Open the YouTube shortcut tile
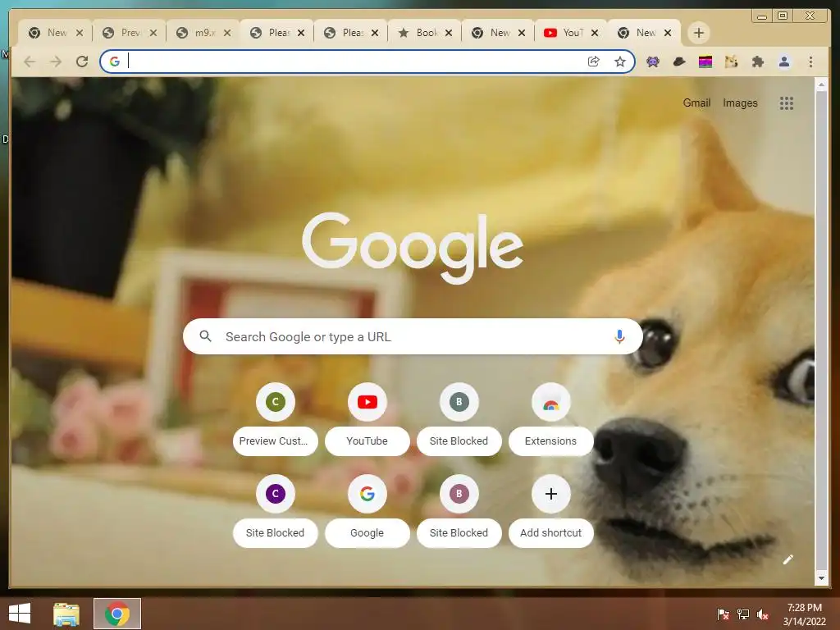 [367, 419]
